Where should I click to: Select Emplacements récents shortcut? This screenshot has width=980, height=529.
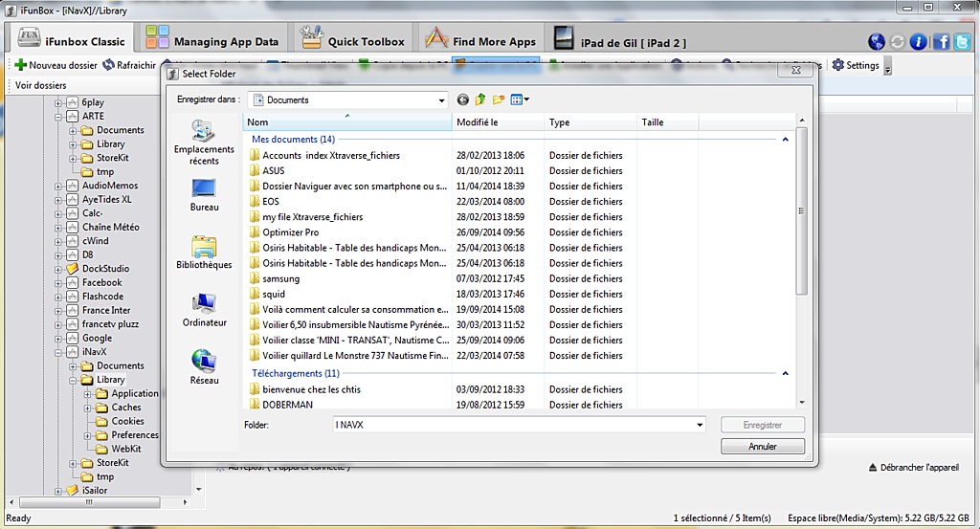coord(205,143)
